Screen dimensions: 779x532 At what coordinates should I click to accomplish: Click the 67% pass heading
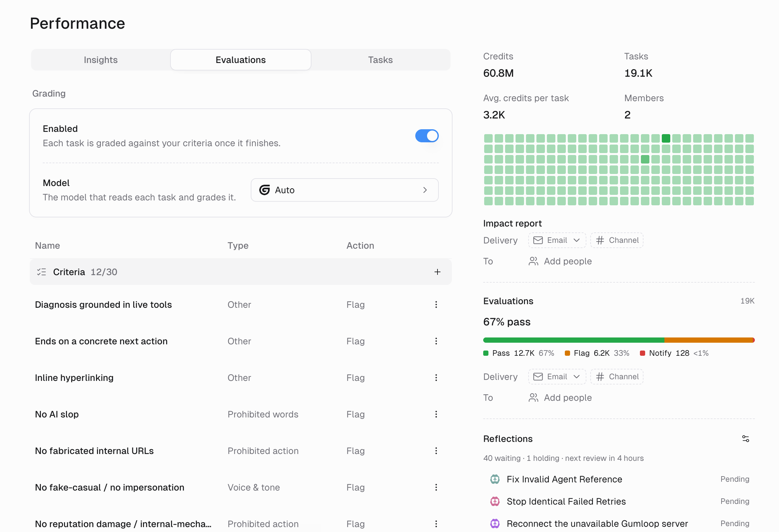506,322
